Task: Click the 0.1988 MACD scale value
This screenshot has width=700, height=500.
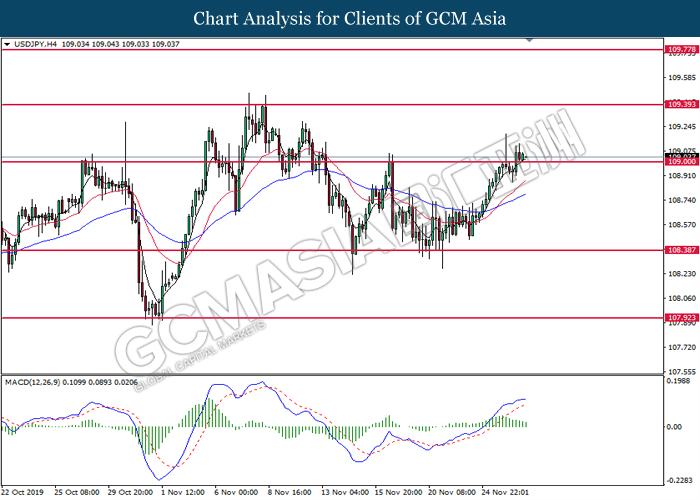Action: (678, 381)
